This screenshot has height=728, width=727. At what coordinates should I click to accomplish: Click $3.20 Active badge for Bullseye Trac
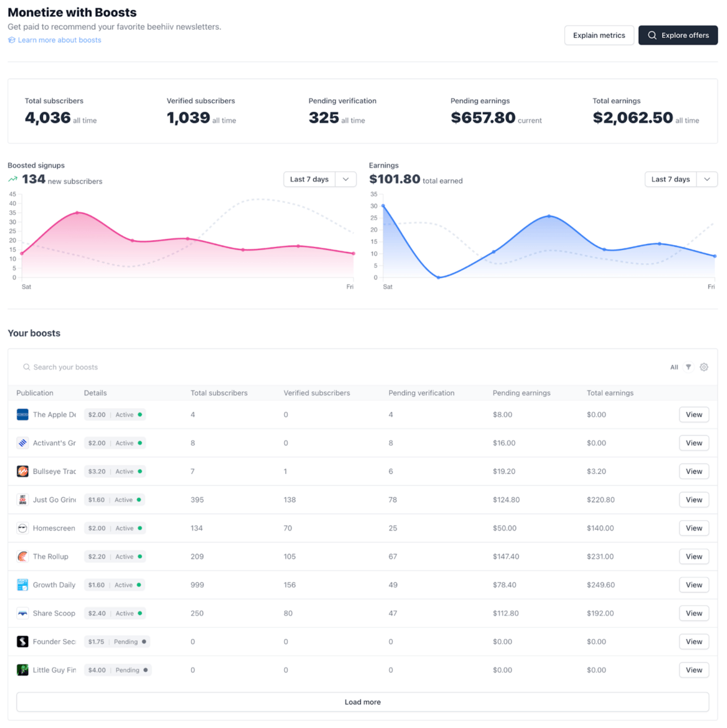coord(115,471)
